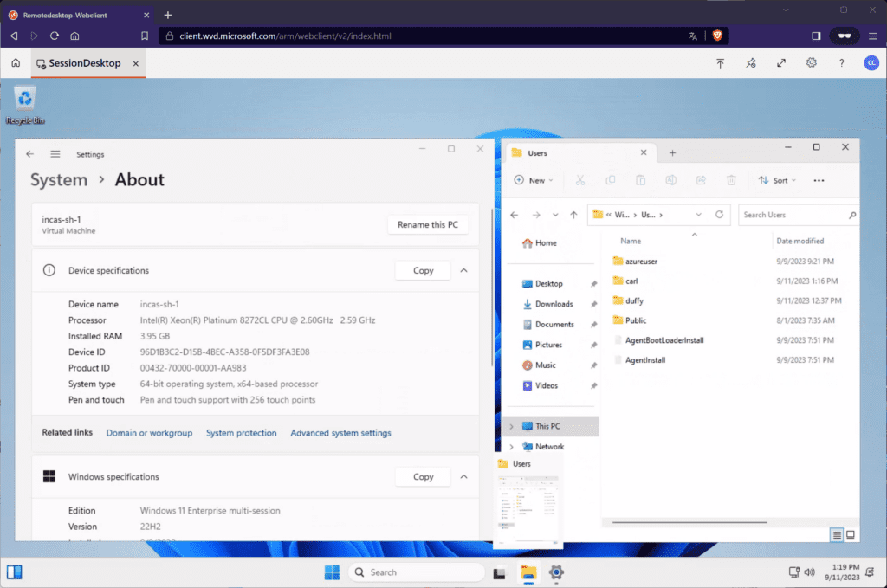This screenshot has width=887, height=588.
Task: Open the web client settings gear
Action: (x=811, y=62)
